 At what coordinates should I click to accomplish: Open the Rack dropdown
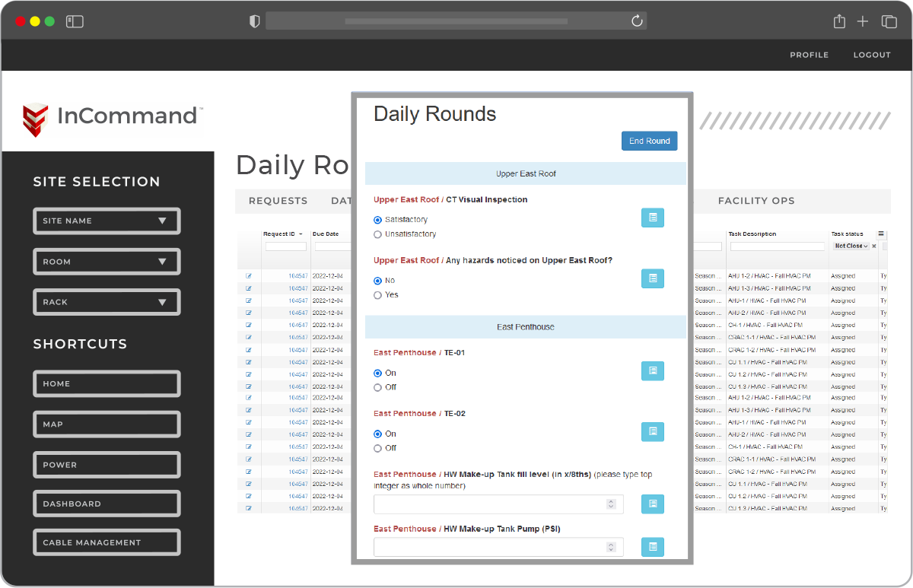107,302
